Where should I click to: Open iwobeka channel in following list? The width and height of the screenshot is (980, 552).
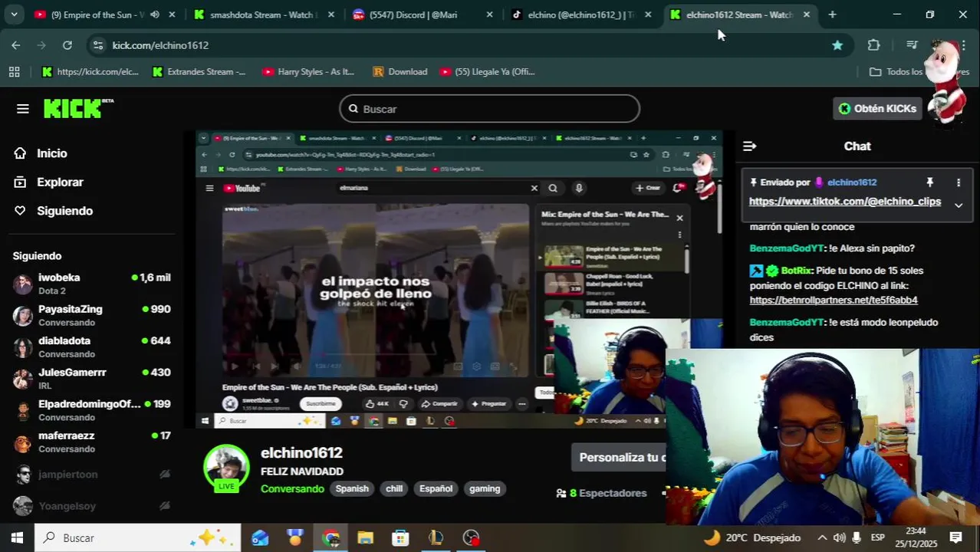(x=92, y=284)
